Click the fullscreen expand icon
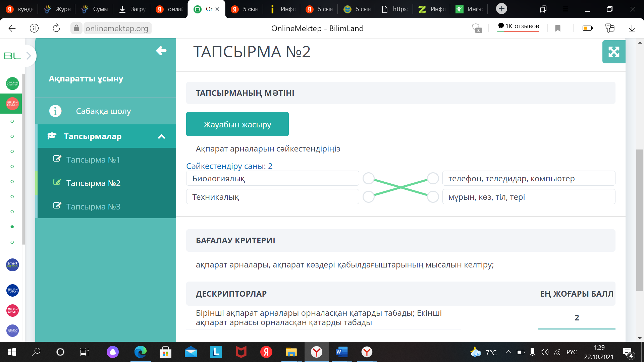The image size is (644, 362). [x=613, y=52]
